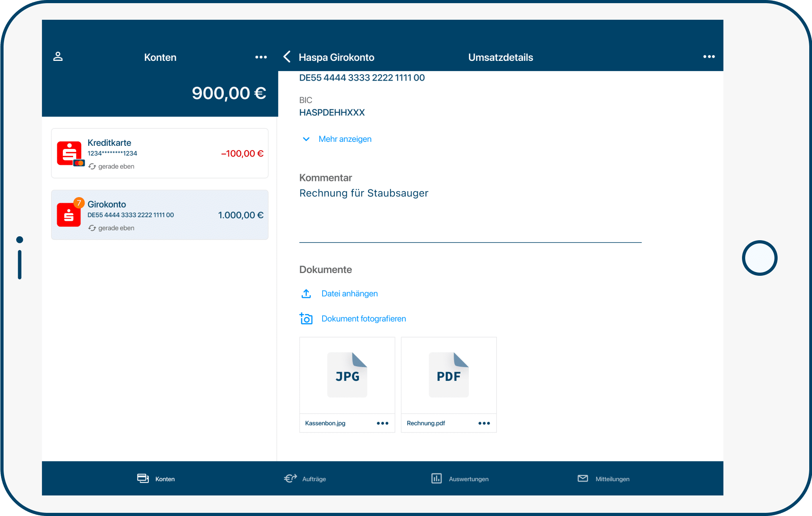Open options for Kassenbon.jpg
The width and height of the screenshot is (812, 516).
coord(382,423)
